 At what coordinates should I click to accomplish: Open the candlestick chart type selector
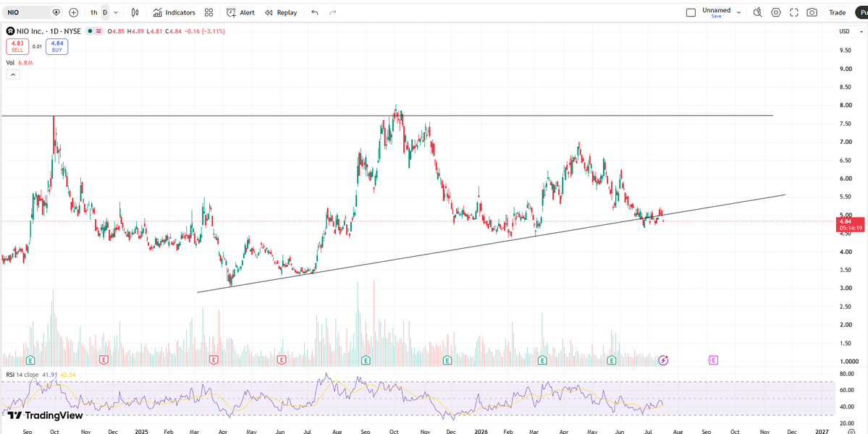(x=135, y=12)
